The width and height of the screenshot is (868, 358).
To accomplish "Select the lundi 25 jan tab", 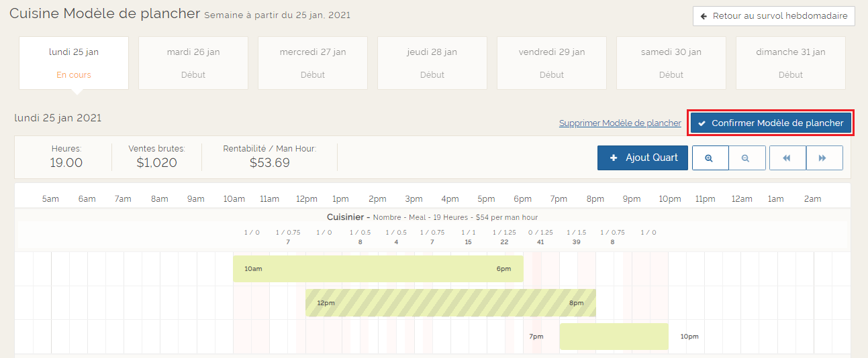I will click(x=74, y=63).
